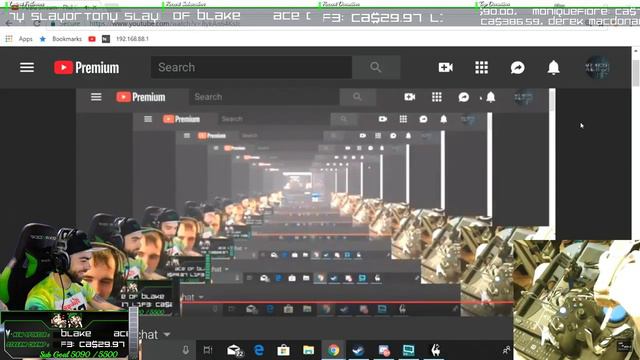The height and width of the screenshot is (360, 640).
Task: Open the teal monitor app on taskbar
Action: pos(409,350)
